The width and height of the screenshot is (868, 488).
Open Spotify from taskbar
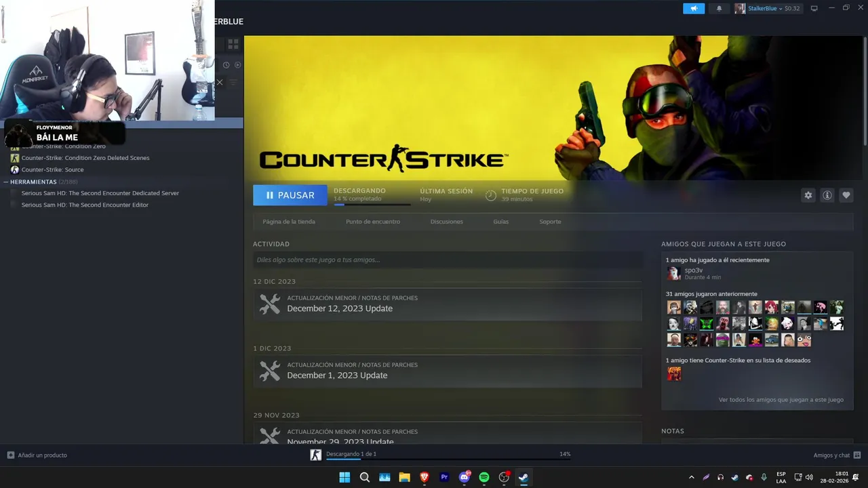(x=484, y=477)
